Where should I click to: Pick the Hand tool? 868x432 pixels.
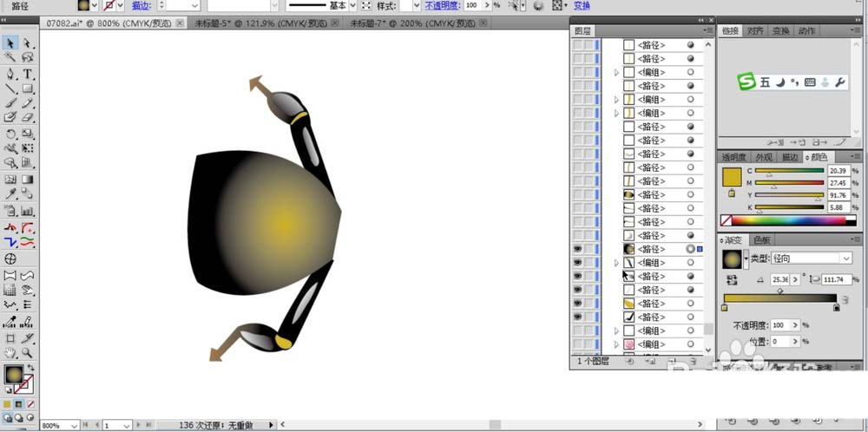point(10,353)
